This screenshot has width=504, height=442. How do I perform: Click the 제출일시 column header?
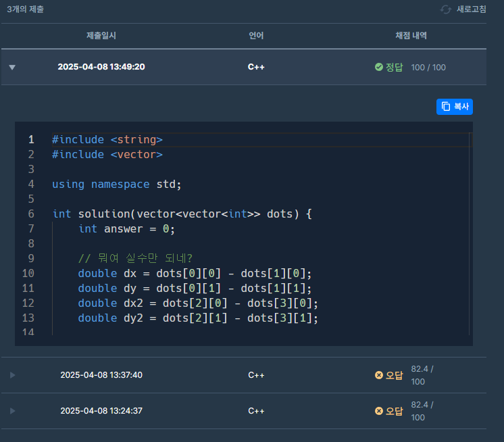101,35
